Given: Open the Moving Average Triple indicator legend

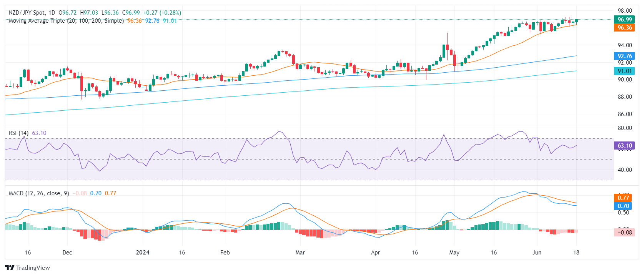Looking at the screenshot, I should (x=66, y=21).
